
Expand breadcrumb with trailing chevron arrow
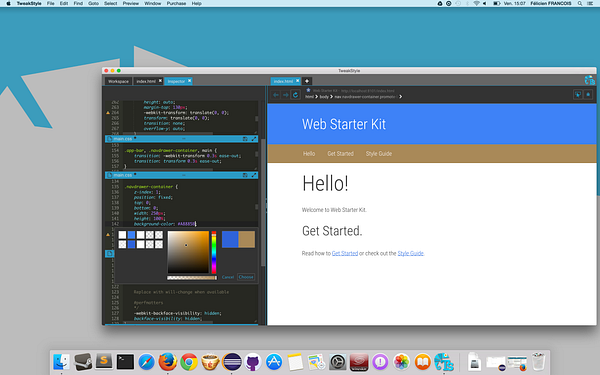400,97
